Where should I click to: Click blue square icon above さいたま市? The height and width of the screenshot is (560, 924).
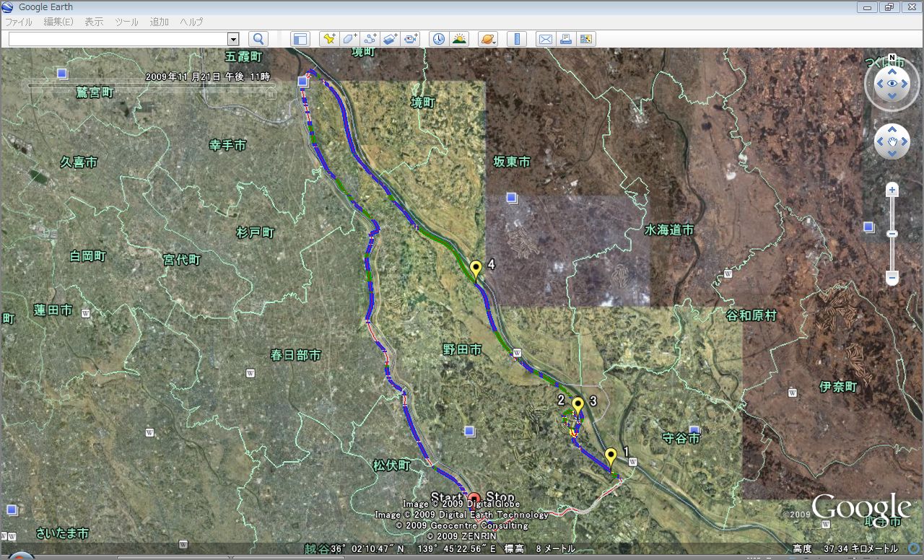coord(12,509)
